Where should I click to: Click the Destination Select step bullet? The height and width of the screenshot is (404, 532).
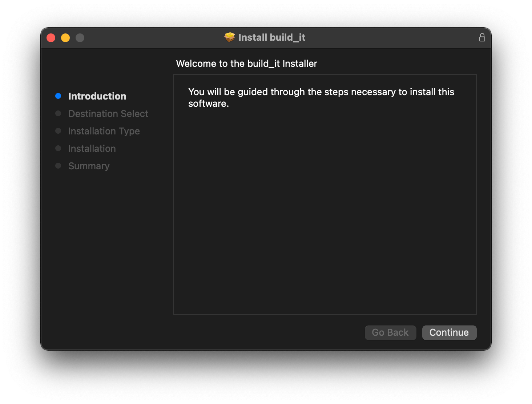point(58,113)
